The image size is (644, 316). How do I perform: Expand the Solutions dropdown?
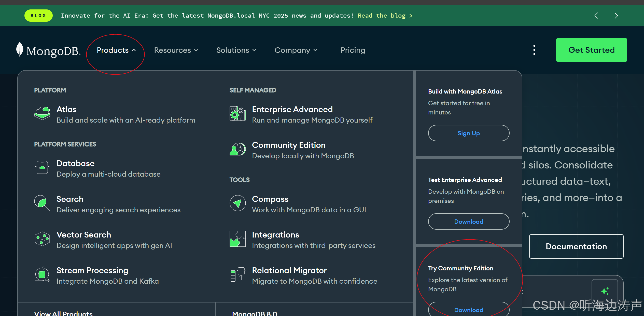pyautogui.click(x=236, y=50)
